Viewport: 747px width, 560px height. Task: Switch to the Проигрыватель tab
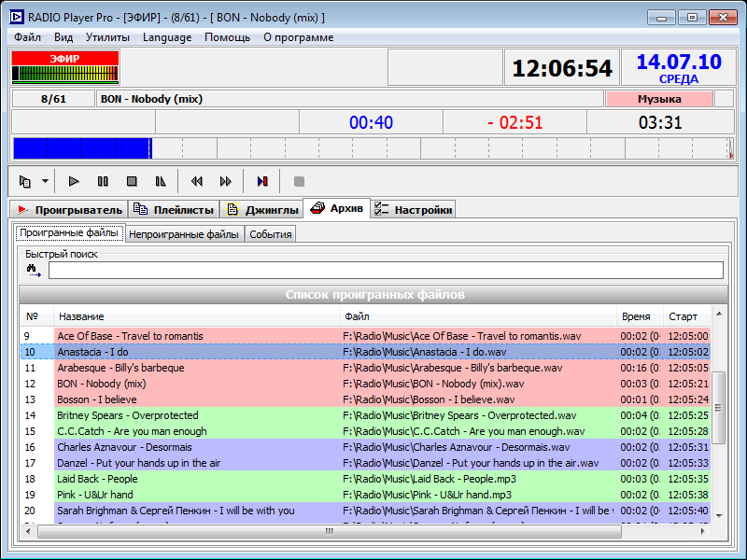[69, 209]
